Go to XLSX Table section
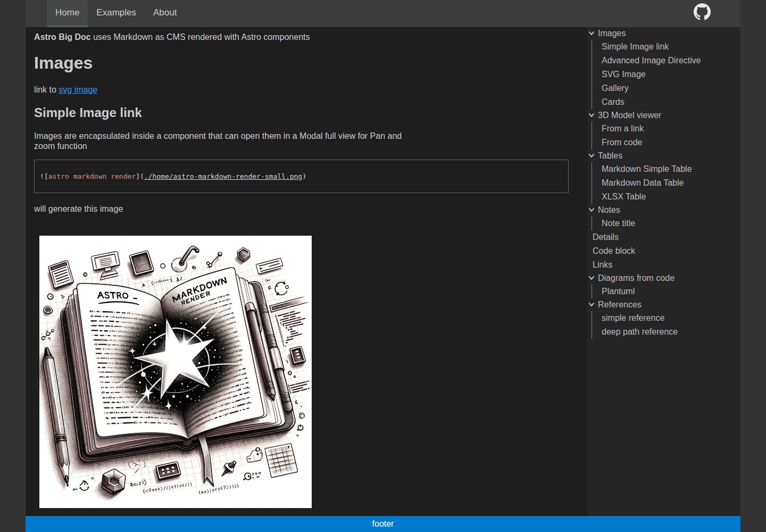This screenshot has width=766, height=532. [x=623, y=197]
